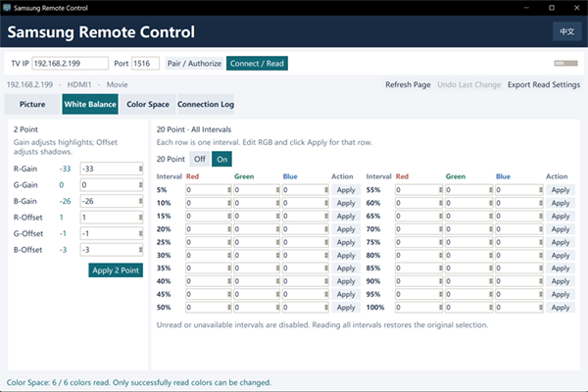Click the R-Gain value field
This screenshot has height=392, width=588.
112,169
